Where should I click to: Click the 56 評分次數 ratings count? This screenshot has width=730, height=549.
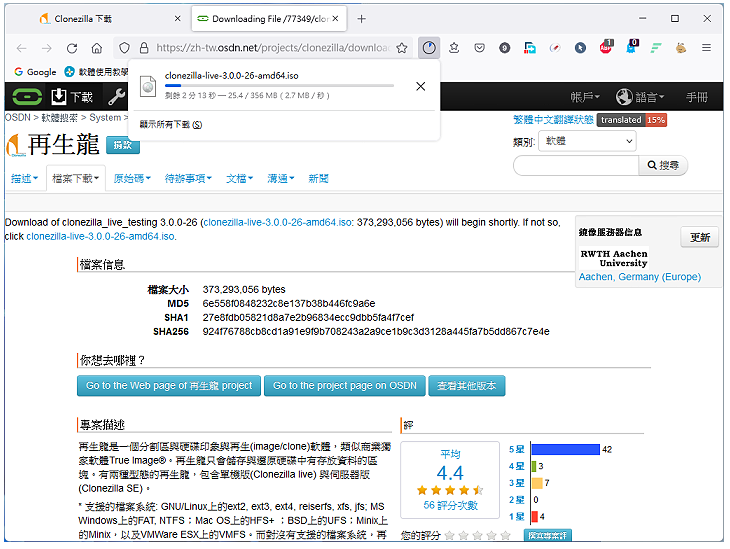pyautogui.click(x=450, y=505)
